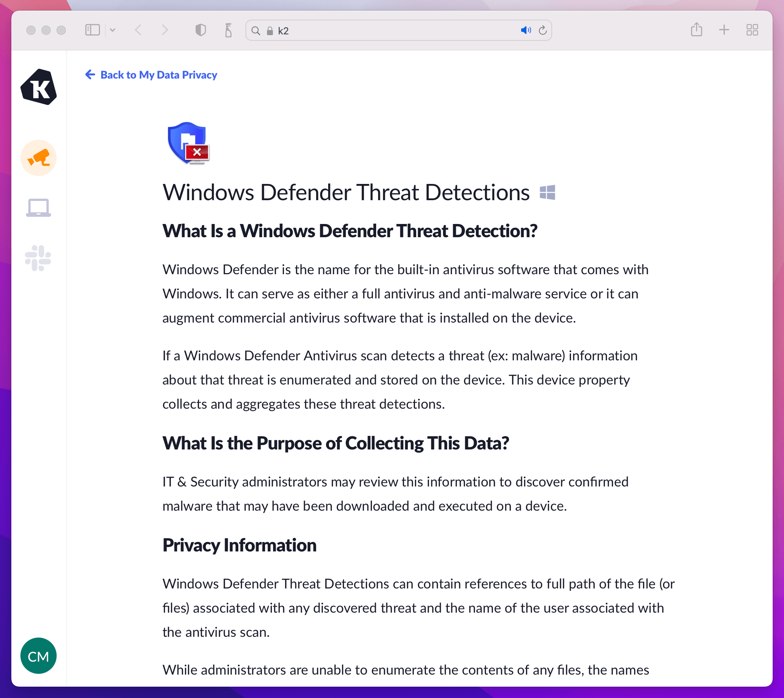Open the privacy report shield icon
The width and height of the screenshot is (784, 698).
click(x=201, y=30)
